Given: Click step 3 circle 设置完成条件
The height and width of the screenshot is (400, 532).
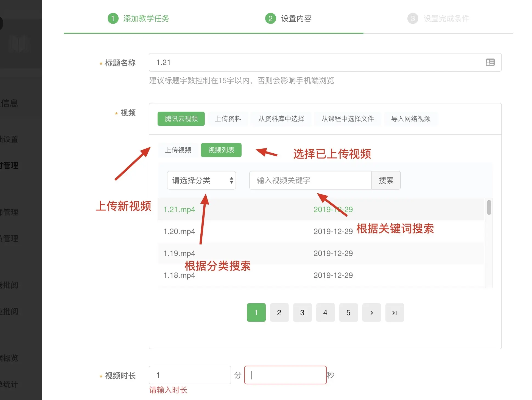Looking at the screenshot, I should point(413,18).
